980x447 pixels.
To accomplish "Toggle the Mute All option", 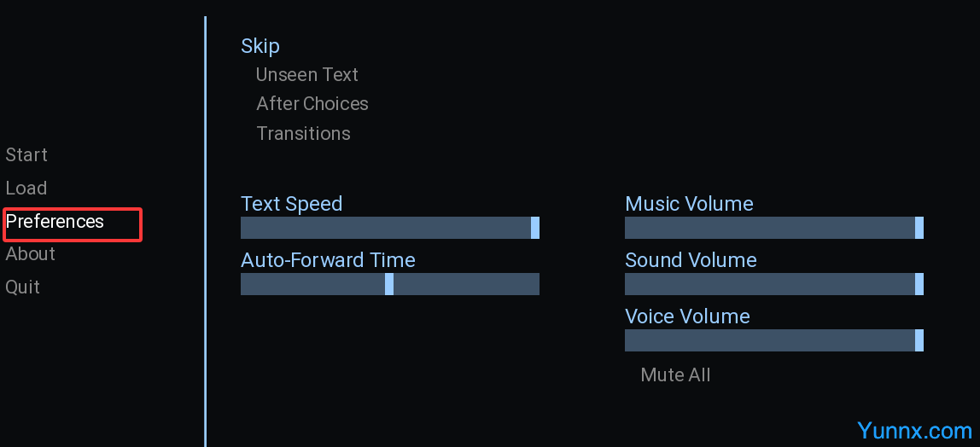I will (x=675, y=375).
